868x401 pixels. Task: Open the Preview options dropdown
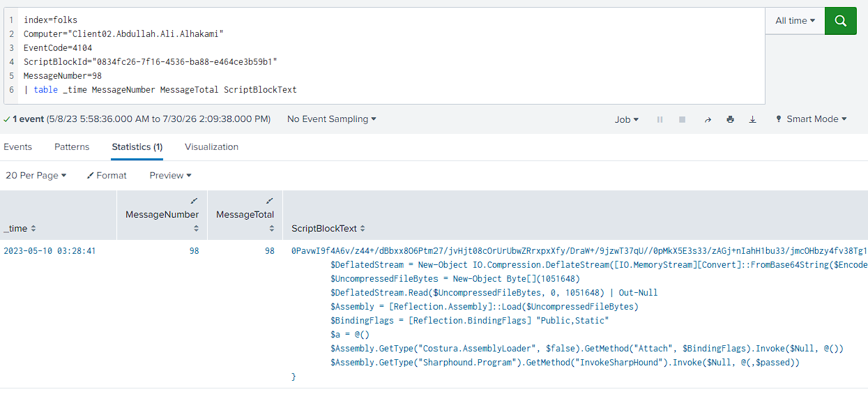170,175
